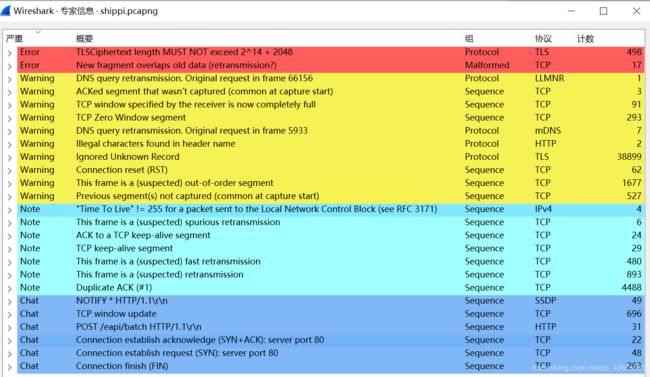Sort by the 组 group column header
650x377 pixels.
pos(469,39)
